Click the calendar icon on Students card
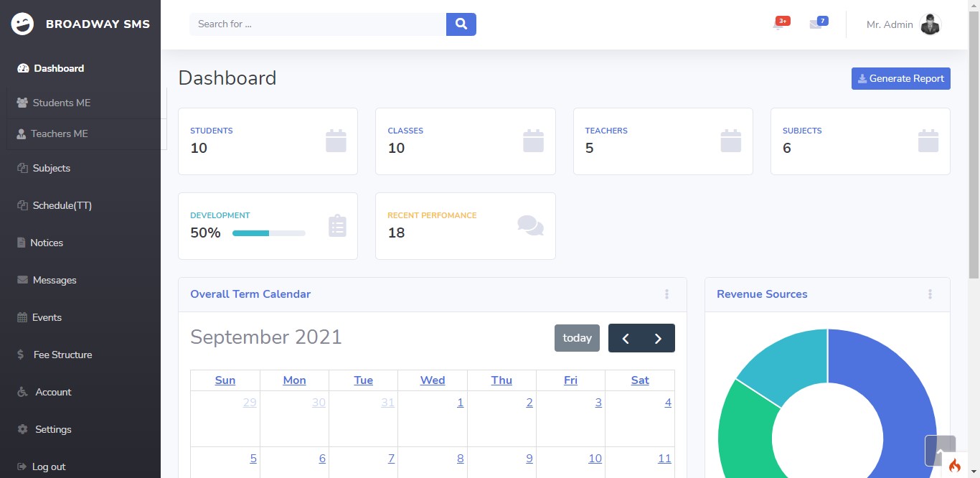Image resolution: width=980 pixels, height=478 pixels. 336,141
